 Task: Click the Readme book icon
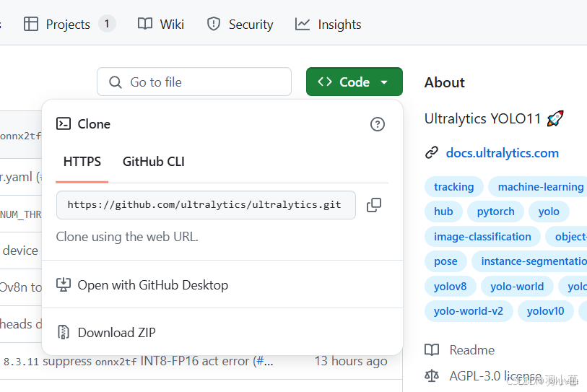pos(432,350)
